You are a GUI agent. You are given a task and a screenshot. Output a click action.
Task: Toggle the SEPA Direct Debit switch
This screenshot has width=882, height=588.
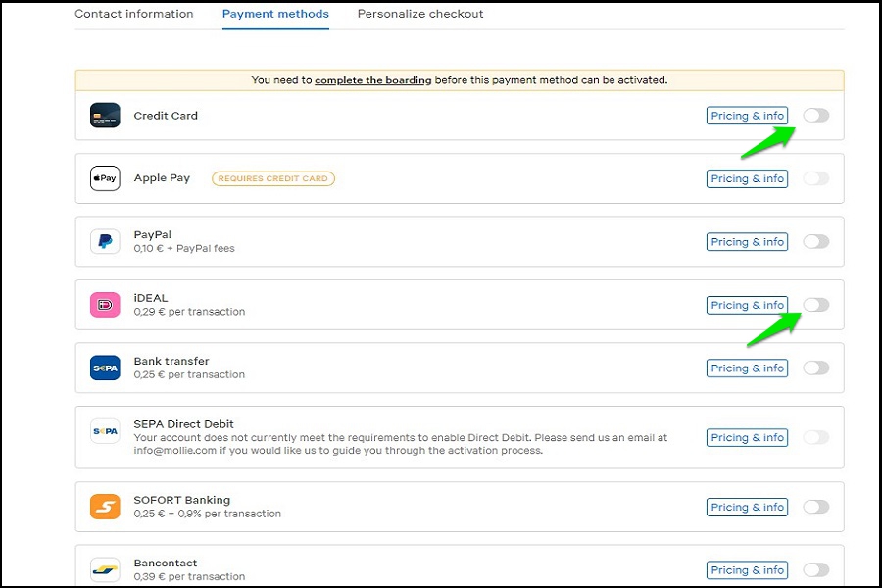click(x=815, y=437)
